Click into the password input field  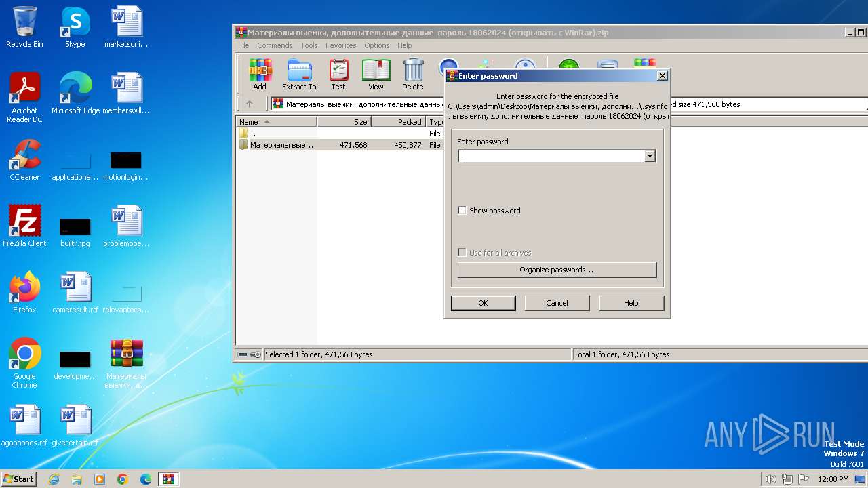pos(551,156)
